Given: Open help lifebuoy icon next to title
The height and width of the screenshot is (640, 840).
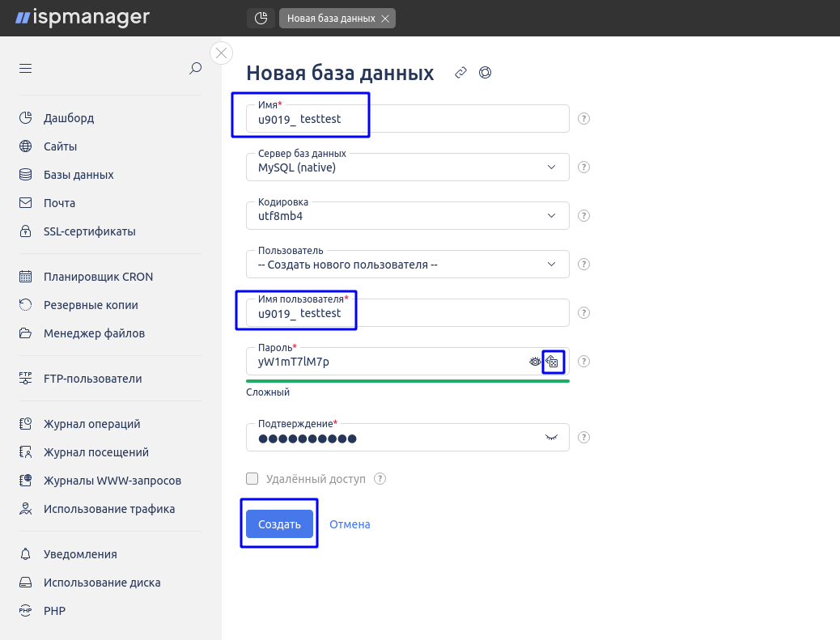Looking at the screenshot, I should (x=485, y=73).
